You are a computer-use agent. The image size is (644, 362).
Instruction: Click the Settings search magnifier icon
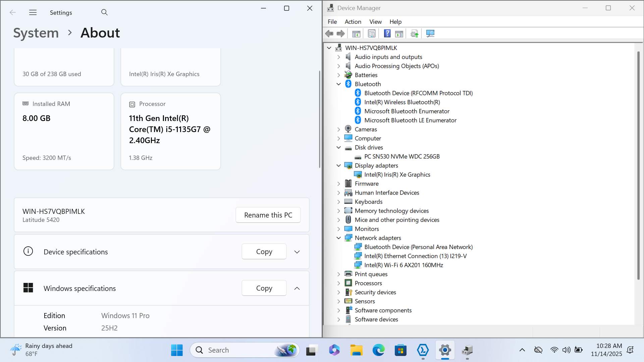point(104,12)
